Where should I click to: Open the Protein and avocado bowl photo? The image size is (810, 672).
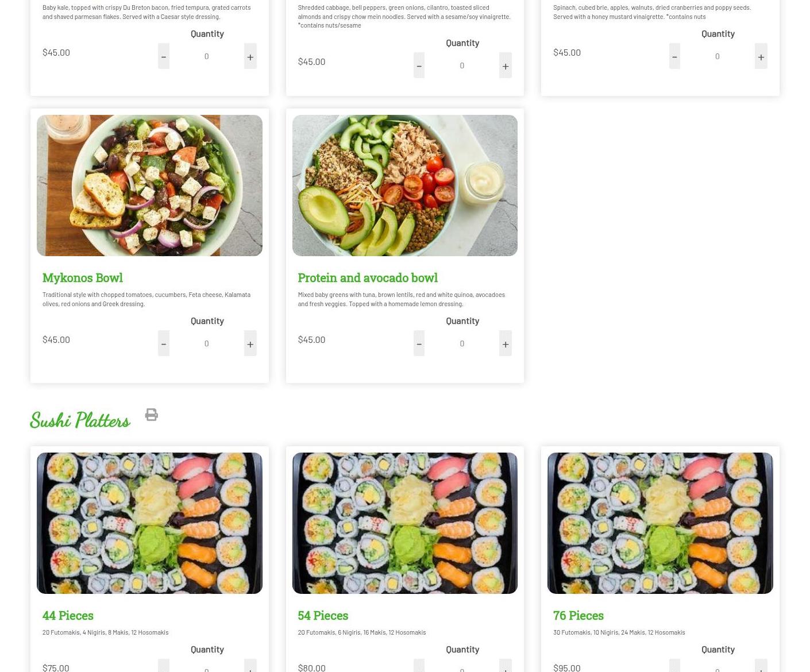[405, 186]
